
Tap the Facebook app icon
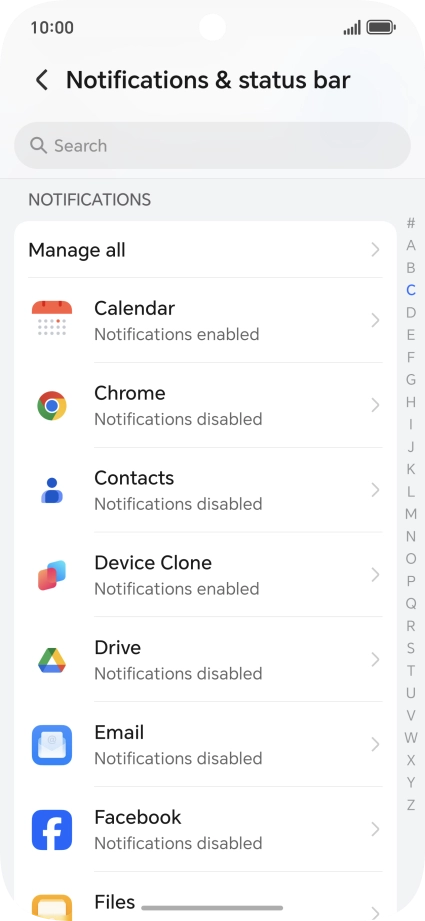coord(52,829)
